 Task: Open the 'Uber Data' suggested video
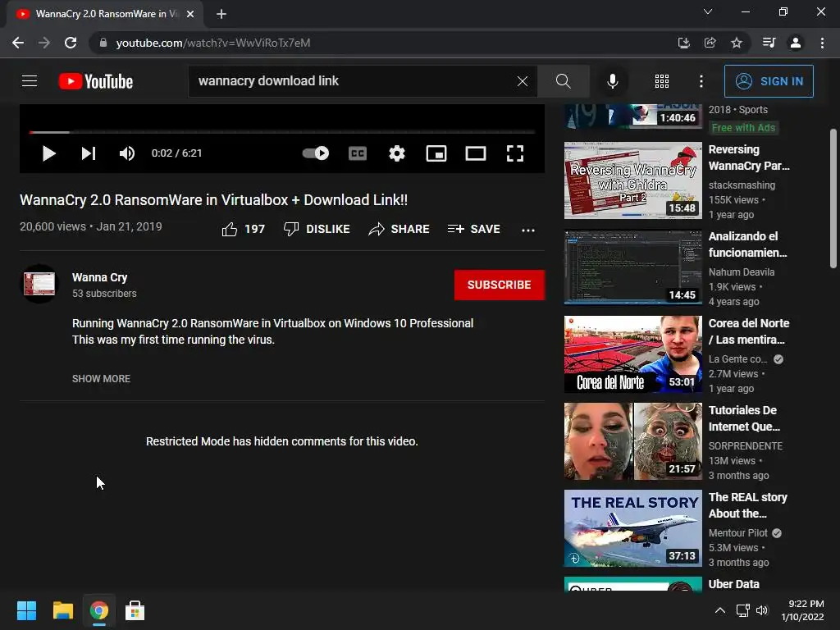[x=733, y=584]
